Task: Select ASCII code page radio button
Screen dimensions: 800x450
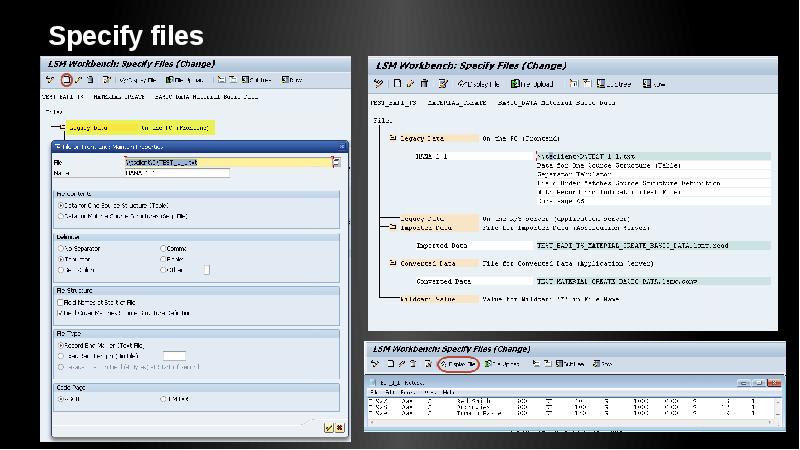Action: coord(61,399)
